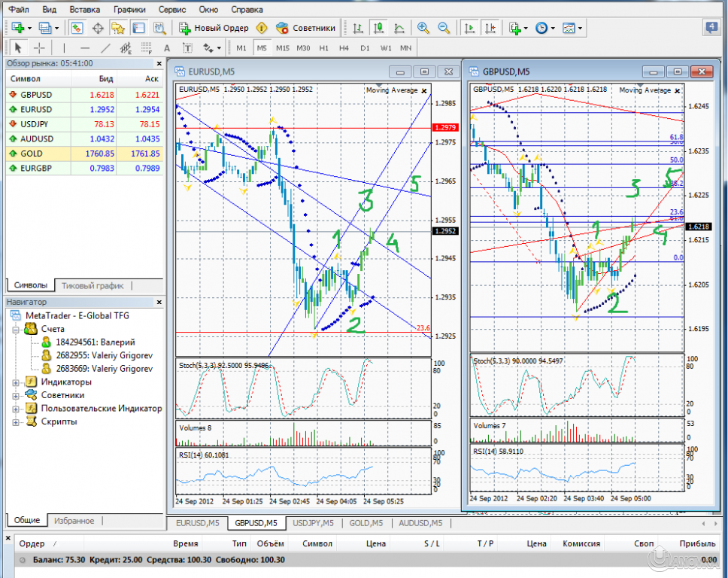728x578 pixels.
Task: Toggle the chart auto scroll button
Action: (469, 28)
